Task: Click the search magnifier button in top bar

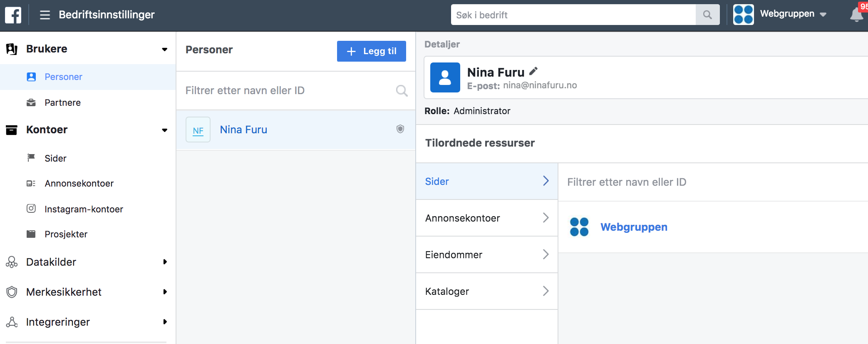Action: click(707, 15)
